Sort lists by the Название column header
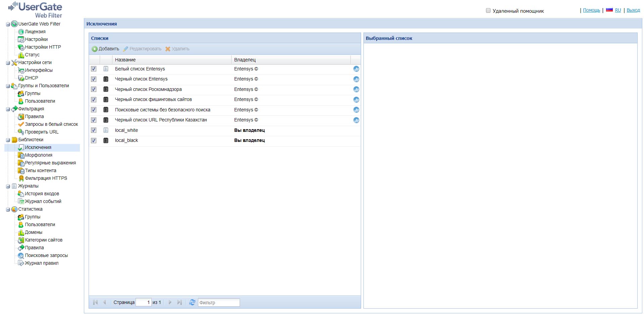 pos(171,60)
